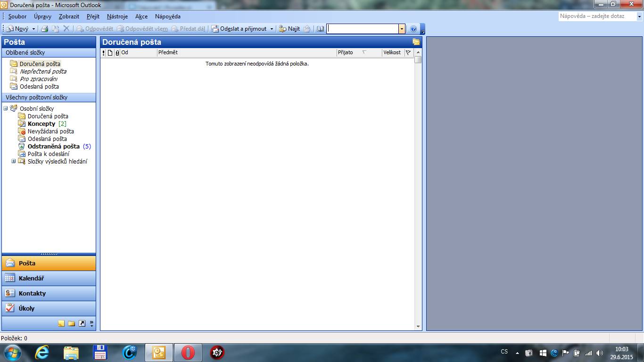Select Pro zpracování favorite folder
Image resolution: width=644 pixels, height=362 pixels.
coord(39,79)
